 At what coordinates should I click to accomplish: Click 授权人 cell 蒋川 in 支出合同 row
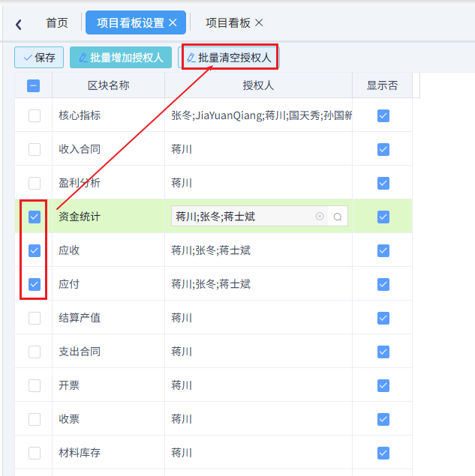[x=258, y=352]
